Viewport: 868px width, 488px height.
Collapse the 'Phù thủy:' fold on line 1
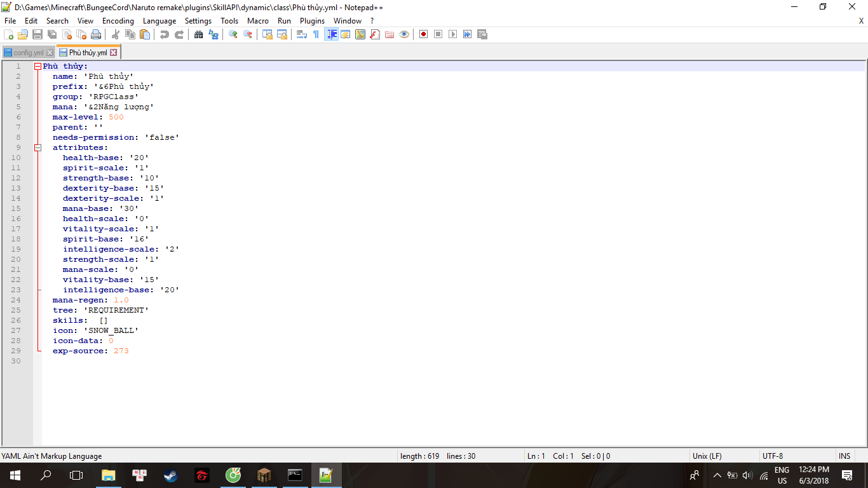[37, 66]
